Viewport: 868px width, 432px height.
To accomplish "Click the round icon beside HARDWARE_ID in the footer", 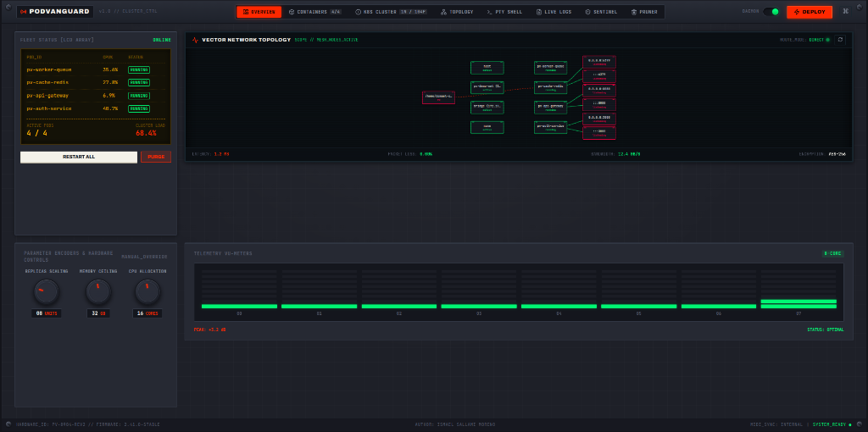I will pyautogui.click(x=8, y=424).
